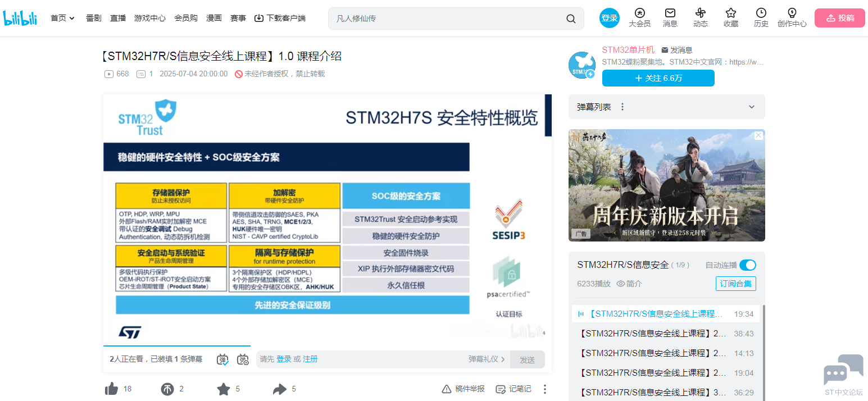The image size is (868, 401).
Task: Open 记笔记 notes icon
Action: click(x=513, y=389)
